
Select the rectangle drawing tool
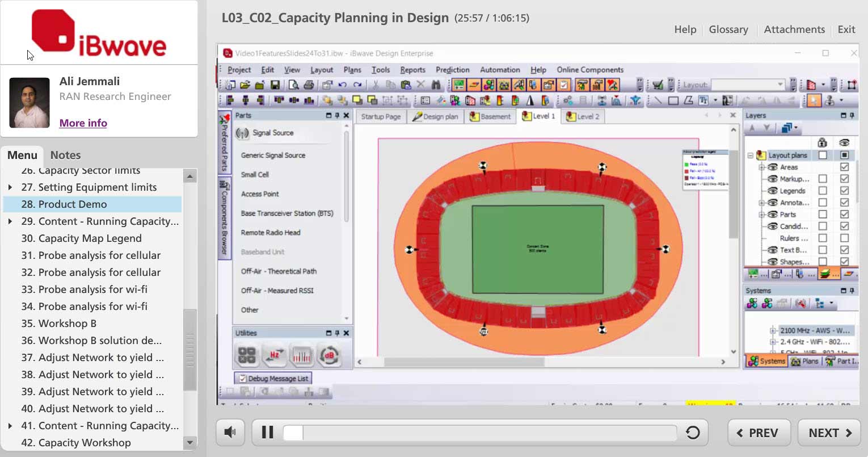tap(673, 100)
